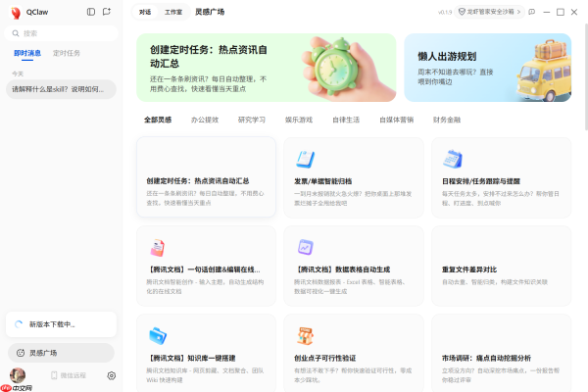Filter by 财务金融 category

(x=447, y=120)
